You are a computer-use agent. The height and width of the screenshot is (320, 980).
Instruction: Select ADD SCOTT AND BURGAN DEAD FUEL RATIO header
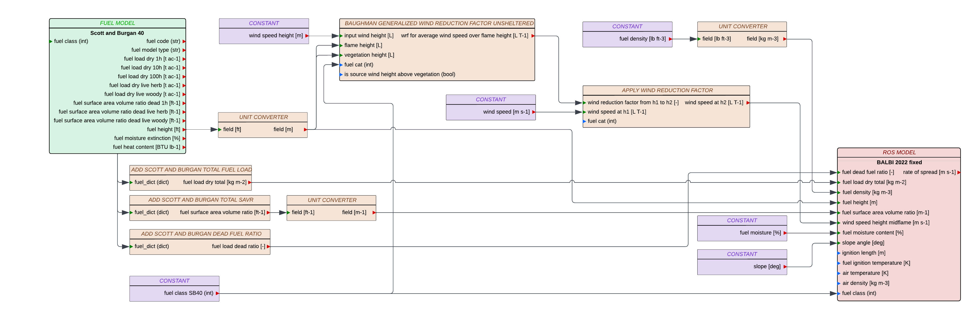tap(201, 234)
